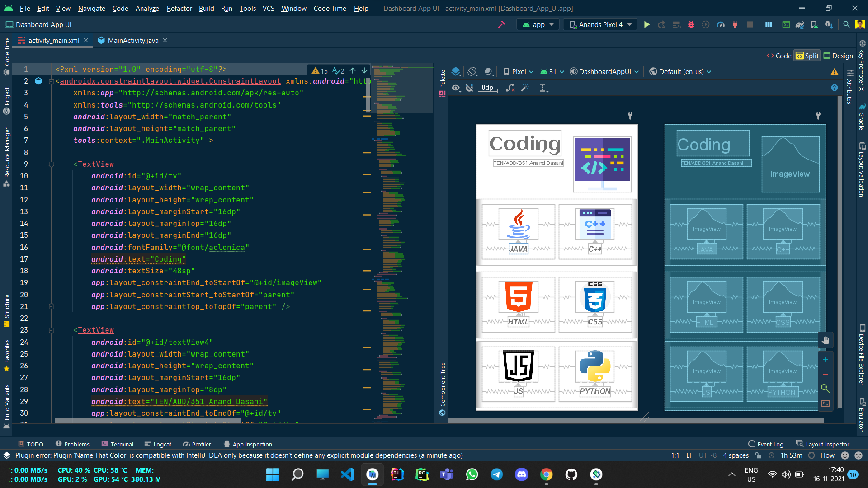The image size is (868, 488).
Task: Zoom in with the plus icon in design view
Action: (x=826, y=359)
